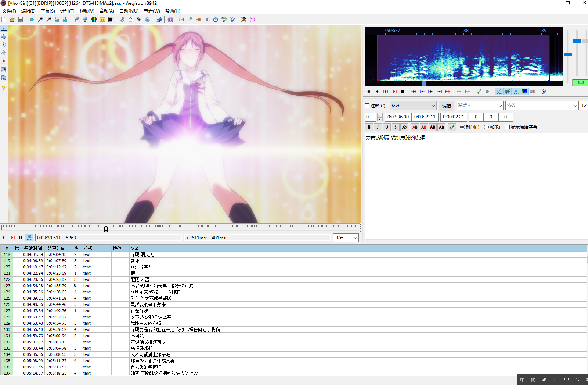Apply underline formatting button

pos(387,127)
